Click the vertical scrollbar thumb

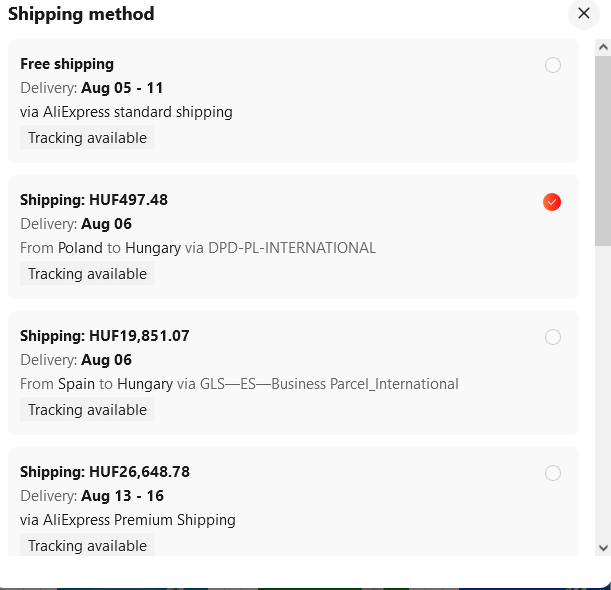tap(603, 150)
